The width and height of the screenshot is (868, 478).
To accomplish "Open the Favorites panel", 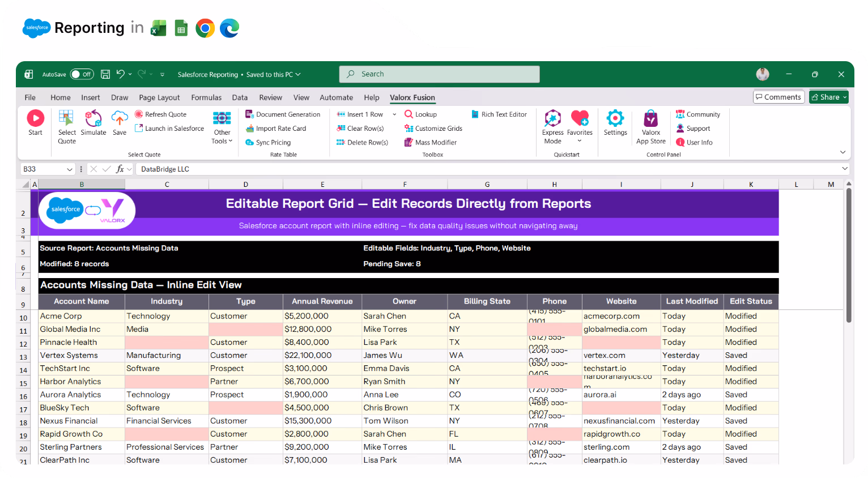I will (x=580, y=123).
